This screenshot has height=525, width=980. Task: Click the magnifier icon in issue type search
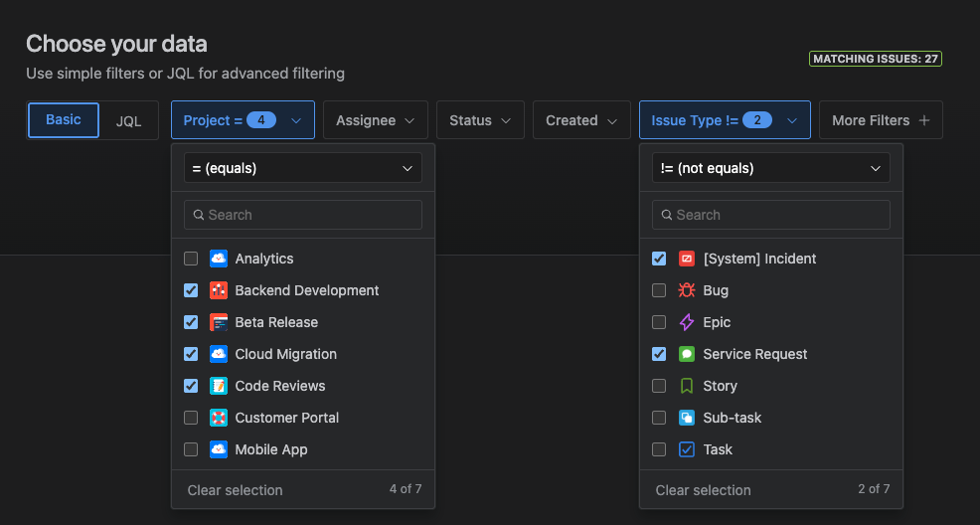click(x=667, y=215)
